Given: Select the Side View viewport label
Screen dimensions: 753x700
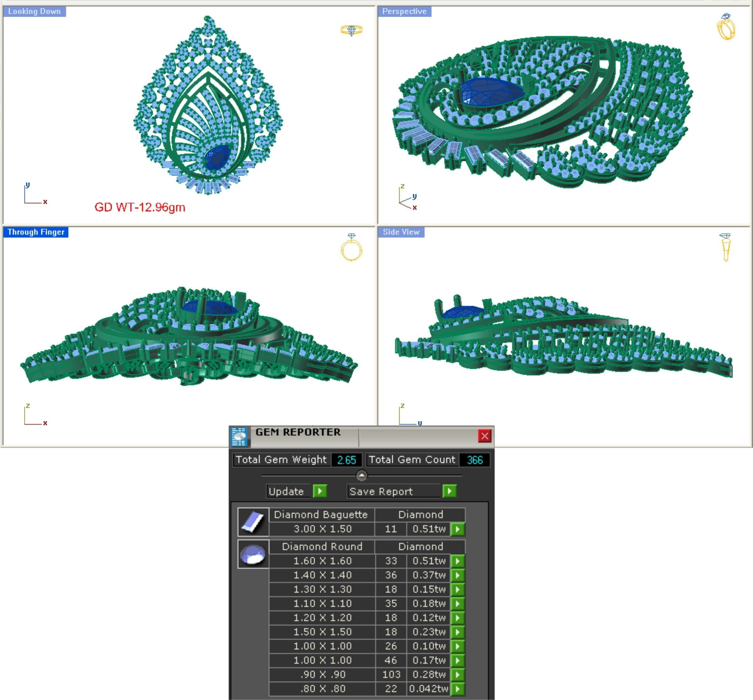Looking at the screenshot, I should coord(401,232).
